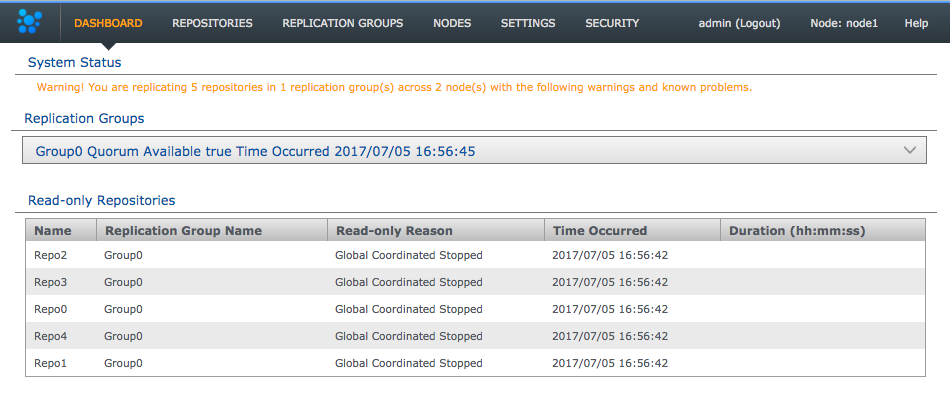Select the Repo2 table row
The height and width of the screenshot is (393, 950).
(476, 255)
